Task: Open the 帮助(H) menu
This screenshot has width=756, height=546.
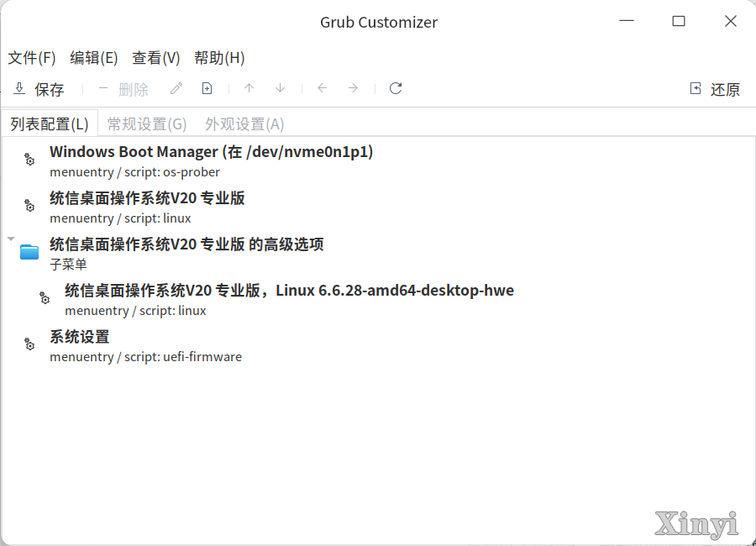Action: pyautogui.click(x=219, y=58)
